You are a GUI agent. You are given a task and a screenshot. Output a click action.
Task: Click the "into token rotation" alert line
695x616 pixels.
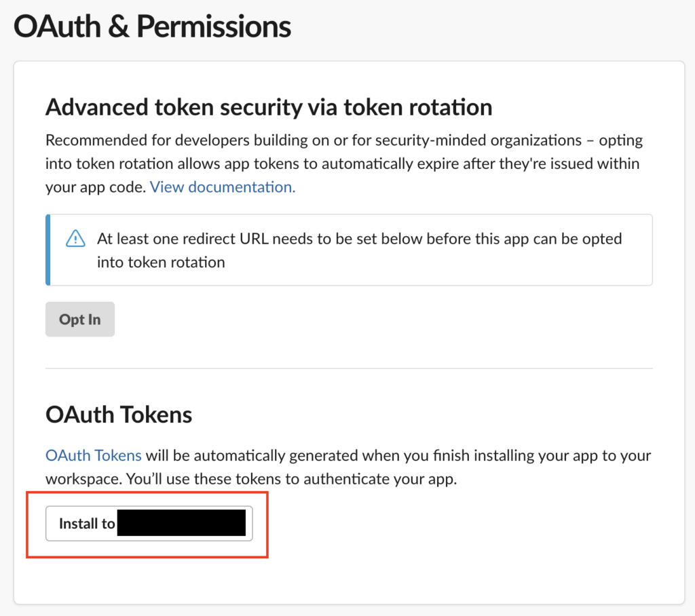(161, 263)
